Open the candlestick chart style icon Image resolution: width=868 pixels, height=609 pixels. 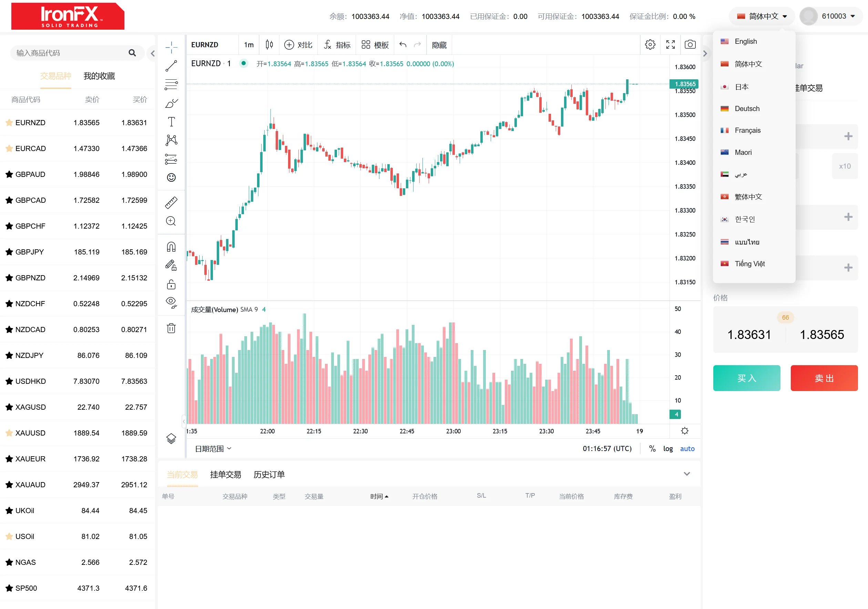[x=269, y=44]
